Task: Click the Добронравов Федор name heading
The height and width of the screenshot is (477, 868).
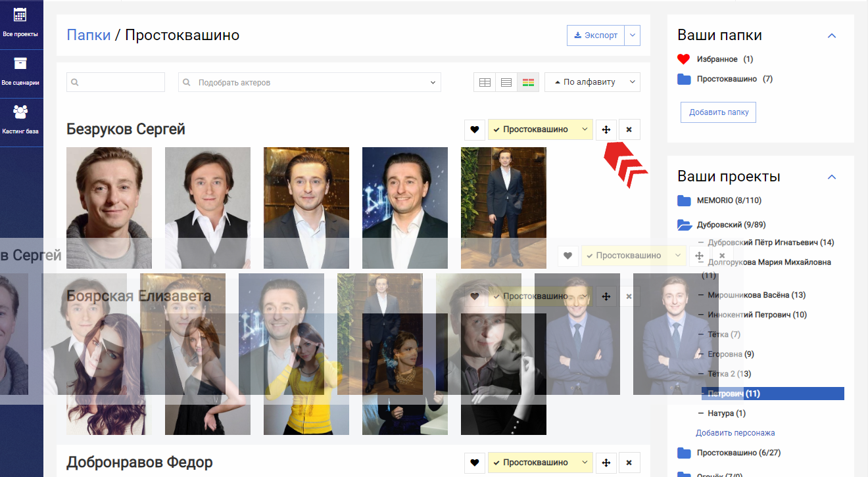Action: tap(139, 463)
